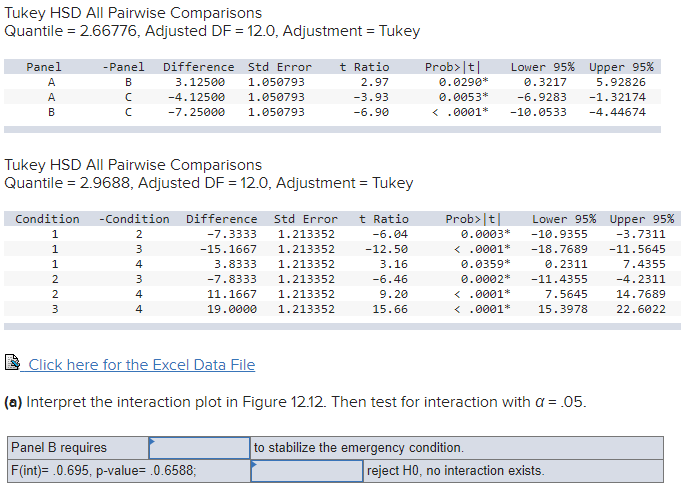This screenshot has width=694, height=496.
Task: Click 't Ratio' header in Panel table
Action: (x=364, y=67)
